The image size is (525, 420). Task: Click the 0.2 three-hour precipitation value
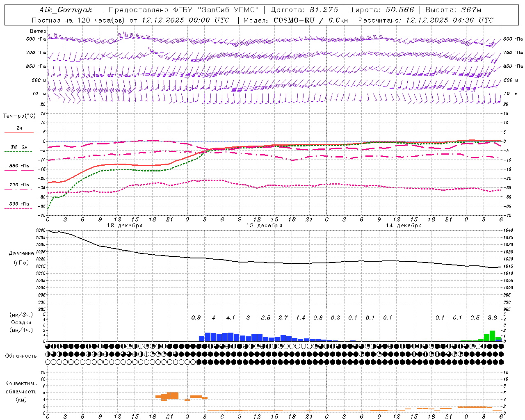[336, 318]
